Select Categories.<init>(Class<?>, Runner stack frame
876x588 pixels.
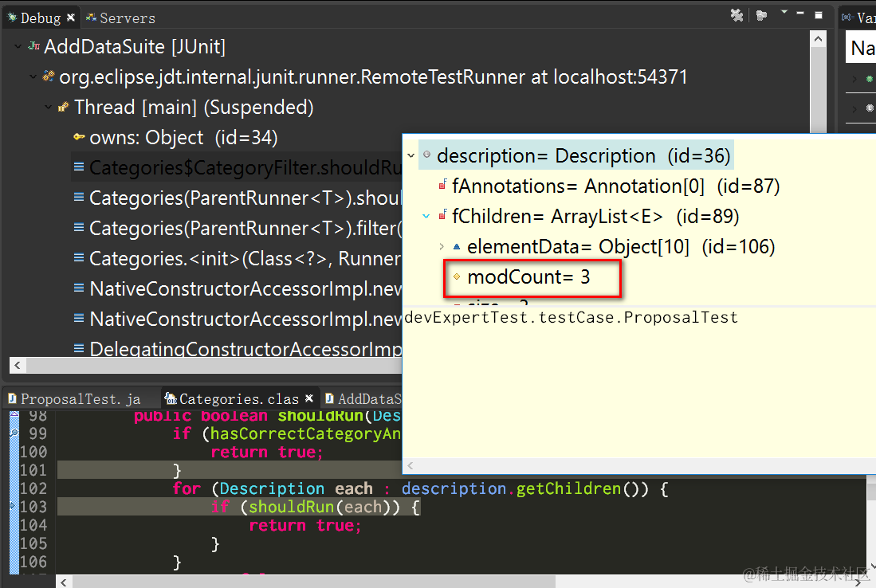click(246, 258)
